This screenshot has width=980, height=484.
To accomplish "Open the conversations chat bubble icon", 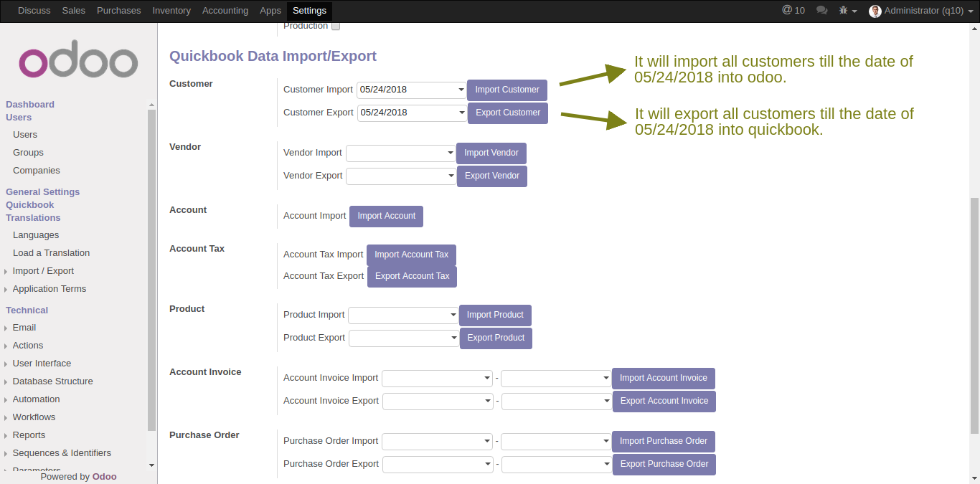I will [x=822, y=11].
